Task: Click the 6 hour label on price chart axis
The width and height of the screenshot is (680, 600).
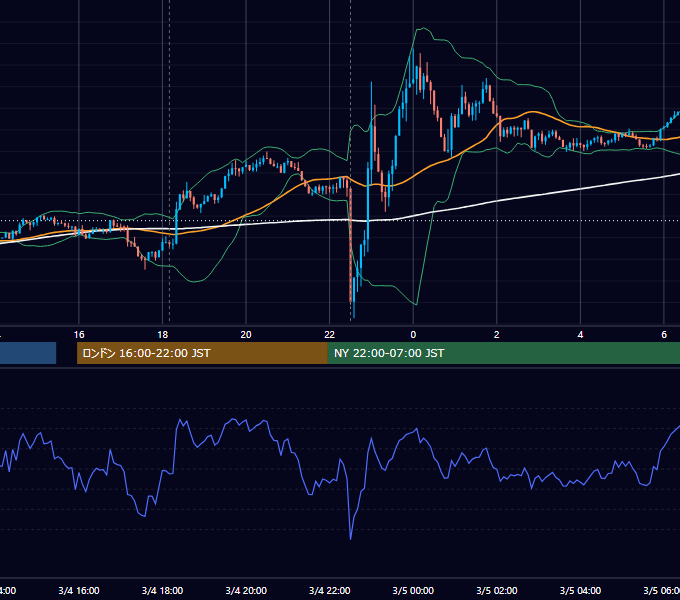Action: pos(664,335)
